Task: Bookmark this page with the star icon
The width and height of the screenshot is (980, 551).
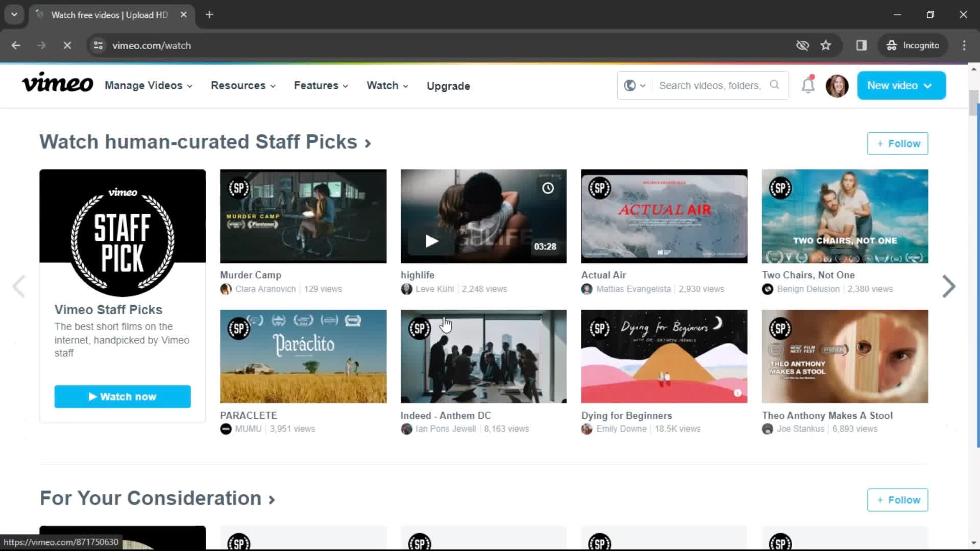Action: [825, 45]
